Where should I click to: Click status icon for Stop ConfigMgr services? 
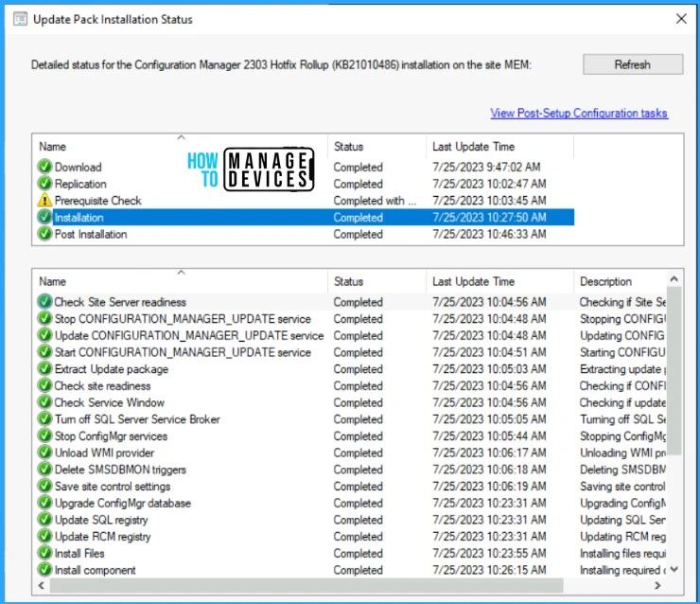(x=44, y=435)
